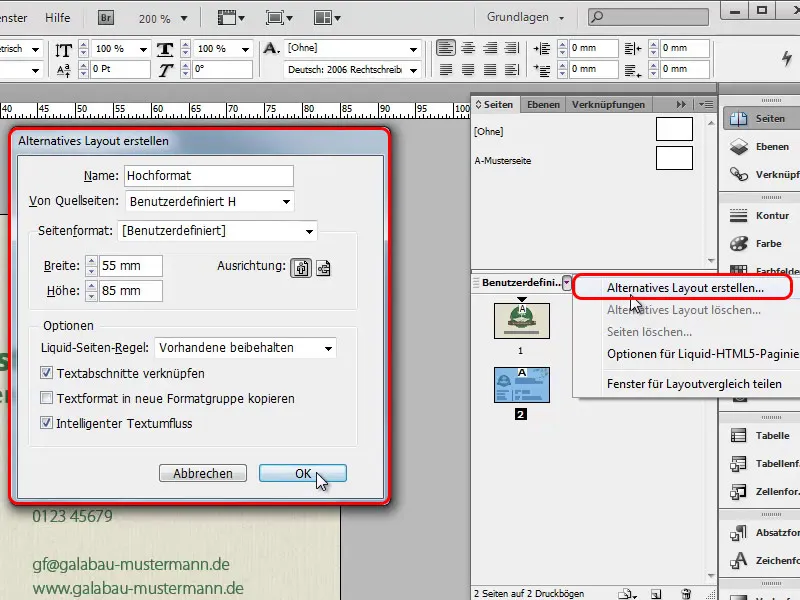Click the skew italic T icon
The image size is (800, 600).
(x=165, y=70)
